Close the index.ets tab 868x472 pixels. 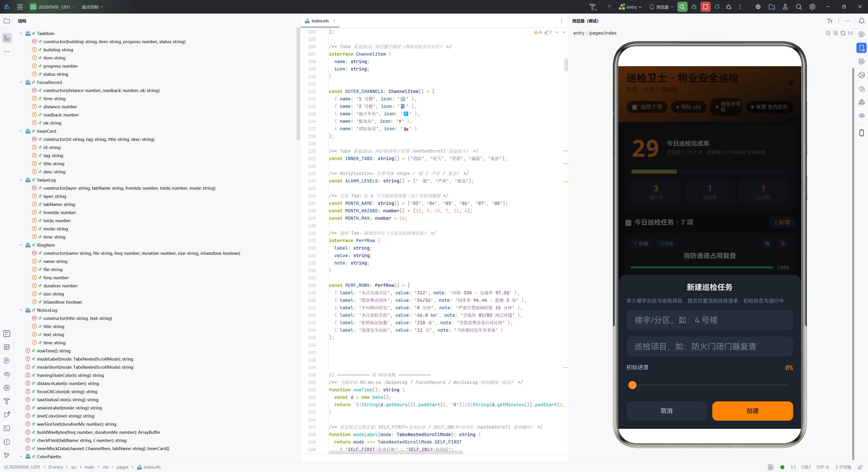pyautogui.click(x=334, y=21)
